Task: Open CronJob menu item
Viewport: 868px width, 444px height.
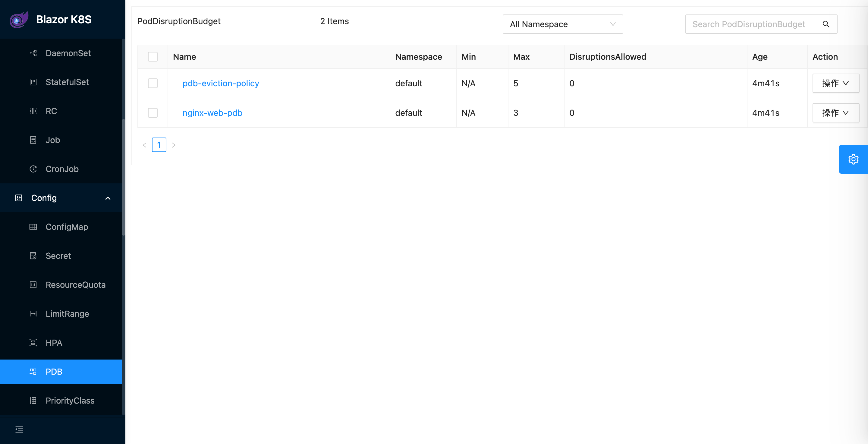Action: pyautogui.click(x=61, y=169)
